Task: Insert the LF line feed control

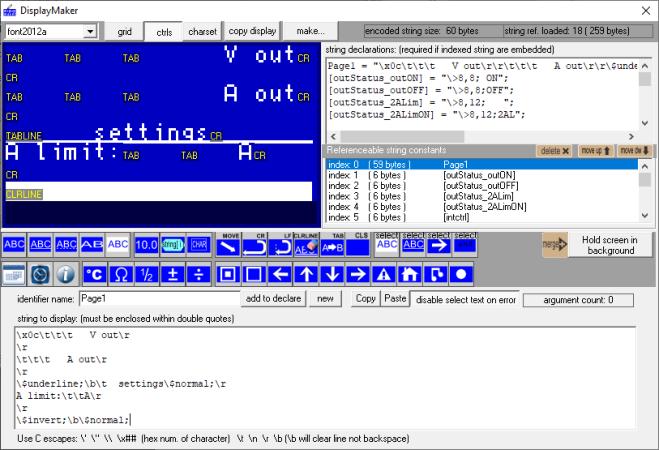Action: (280, 245)
